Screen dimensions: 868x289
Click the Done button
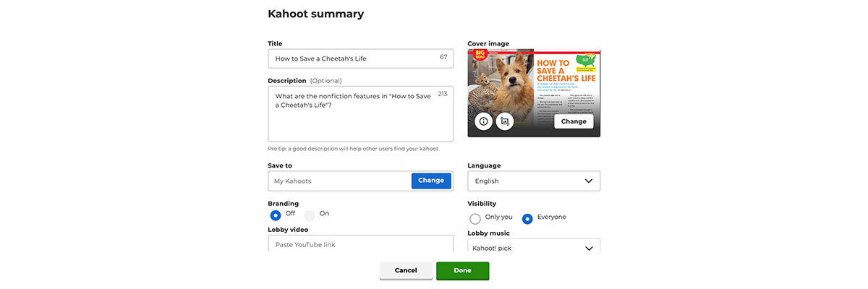pyautogui.click(x=462, y=271)
